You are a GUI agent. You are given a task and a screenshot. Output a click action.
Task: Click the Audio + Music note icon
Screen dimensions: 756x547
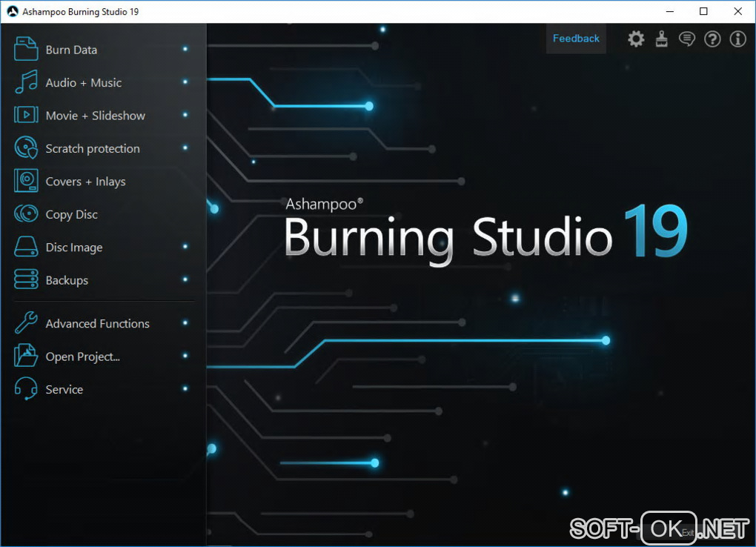pyautogui.click(x=26, y=82)
